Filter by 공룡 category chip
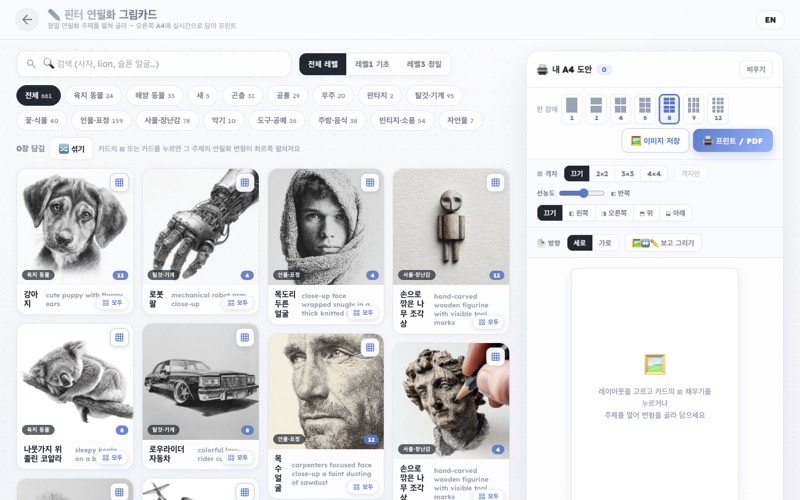Image resolution: width=800 pixels, height=500 pixels. tap(288, 95)
